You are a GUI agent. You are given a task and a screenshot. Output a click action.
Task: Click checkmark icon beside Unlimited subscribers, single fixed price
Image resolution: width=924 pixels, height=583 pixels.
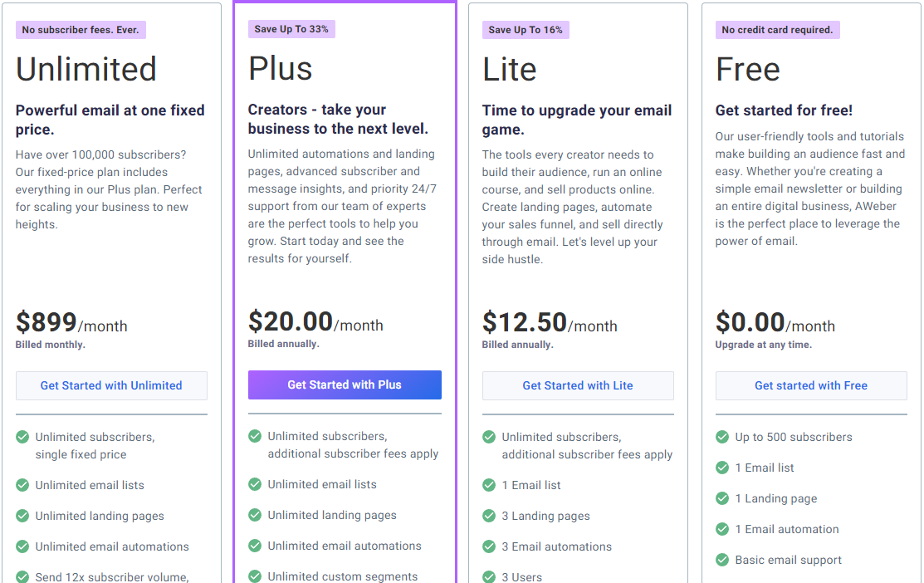pyautogui.click(x=22, y=437)
